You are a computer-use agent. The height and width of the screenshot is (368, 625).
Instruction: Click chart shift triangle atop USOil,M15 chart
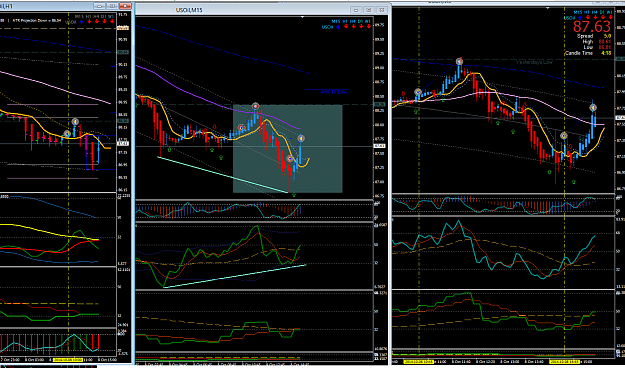303,17
